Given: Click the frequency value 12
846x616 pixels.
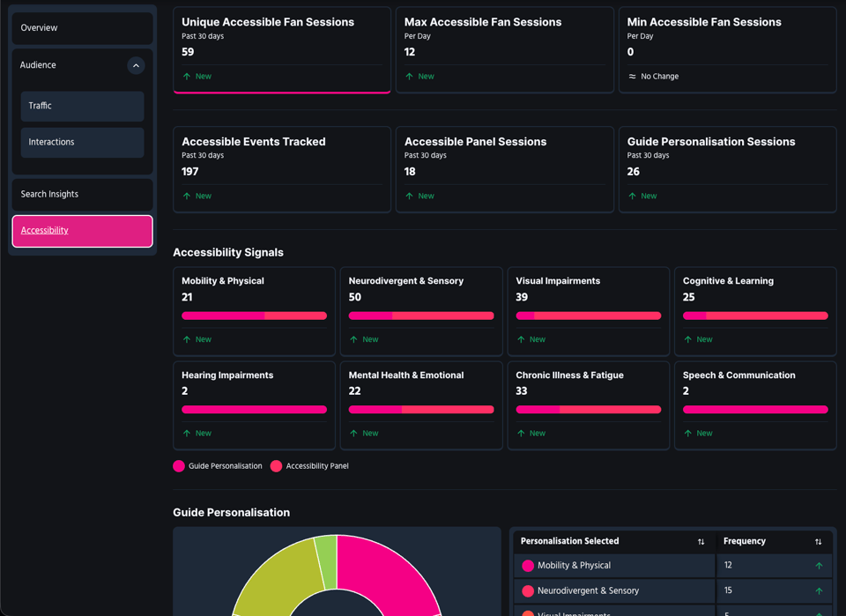Looking at the screenshot, I should tap(728, 565).
